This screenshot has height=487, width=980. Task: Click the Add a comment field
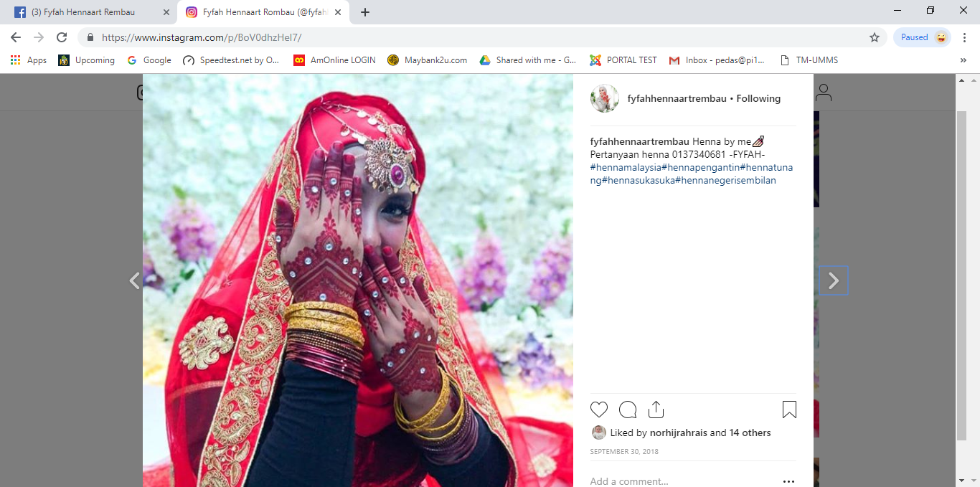pos(682,481)
